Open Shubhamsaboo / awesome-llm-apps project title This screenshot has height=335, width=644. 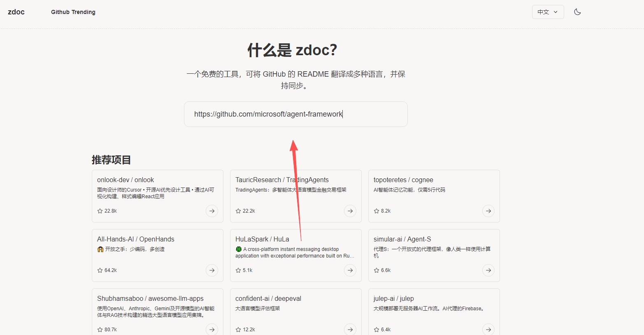click(x=150, y=299)
